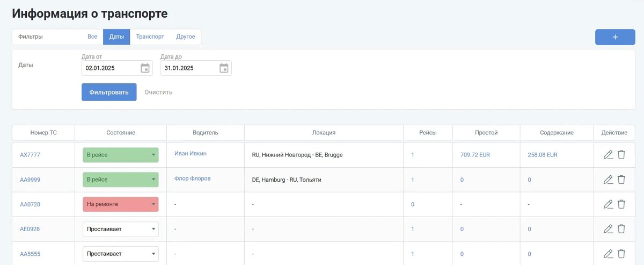Click the '709.72 EUR' downtime link

(475, 155)
